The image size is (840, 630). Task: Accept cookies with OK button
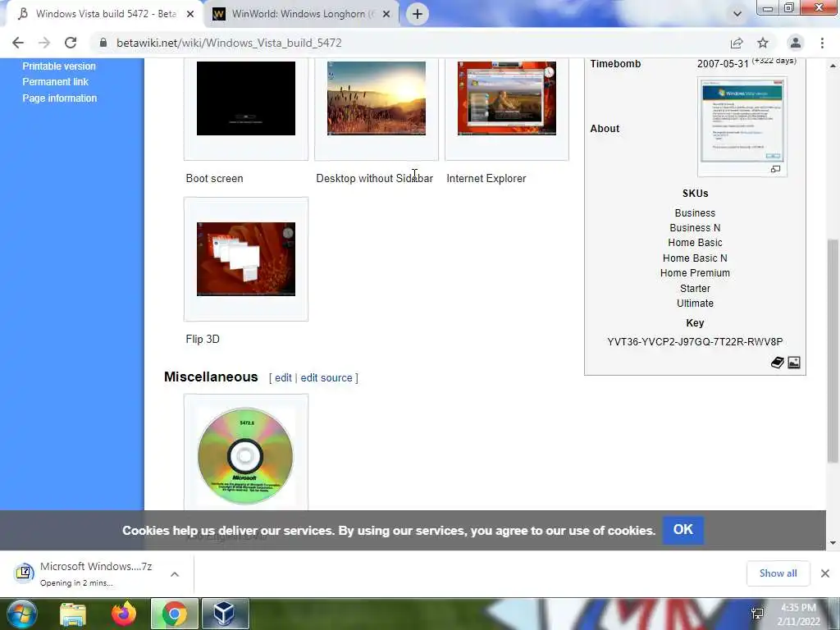point(683,530)
